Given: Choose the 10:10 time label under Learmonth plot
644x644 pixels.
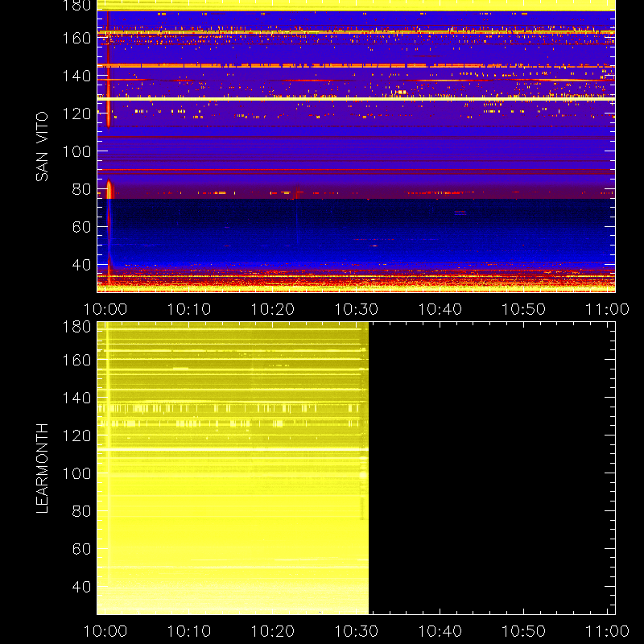Looking at the screenshot, I should click(189, 631).
